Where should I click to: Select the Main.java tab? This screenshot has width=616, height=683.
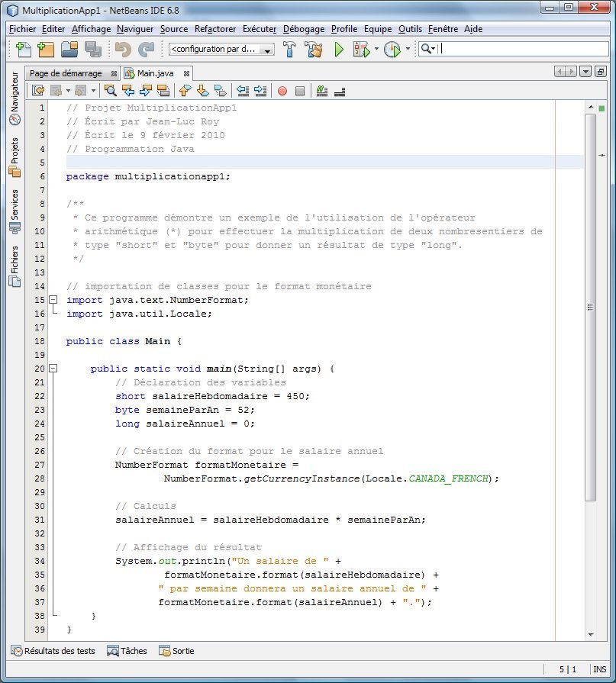[156, 73]
